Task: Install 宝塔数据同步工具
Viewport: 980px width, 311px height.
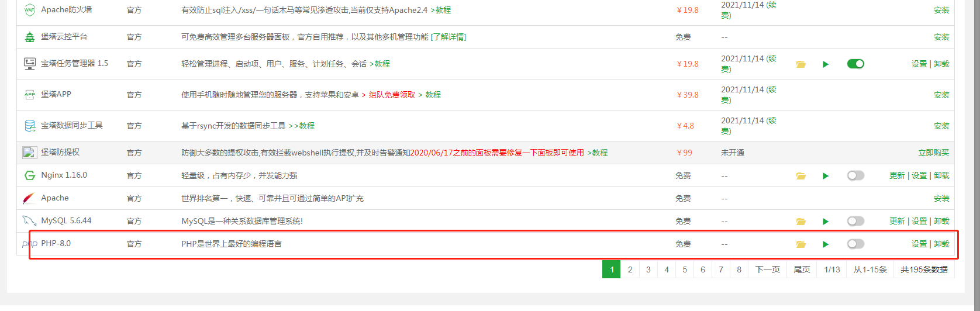Action: (x=941, y=126)
